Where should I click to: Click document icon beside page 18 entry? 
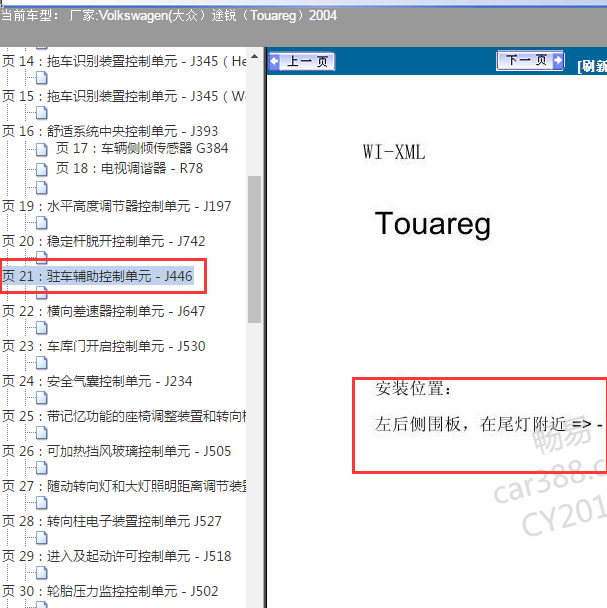click(x=42, y=169)
